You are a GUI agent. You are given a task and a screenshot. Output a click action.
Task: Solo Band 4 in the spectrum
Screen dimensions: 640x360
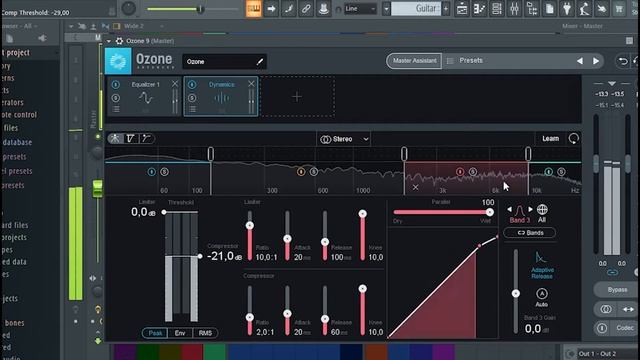(x=561, y=172)
